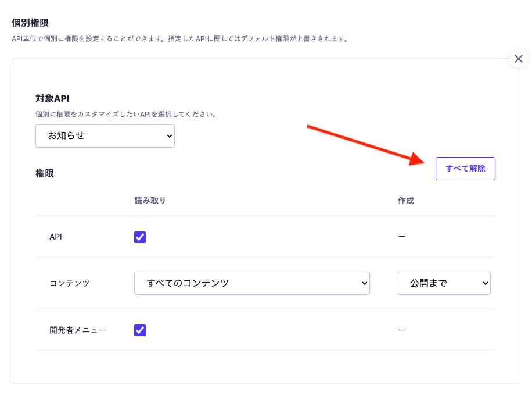Click the 個別権限 description text
The width and height of the screenshot is (532, 396).
pos(180,39)
